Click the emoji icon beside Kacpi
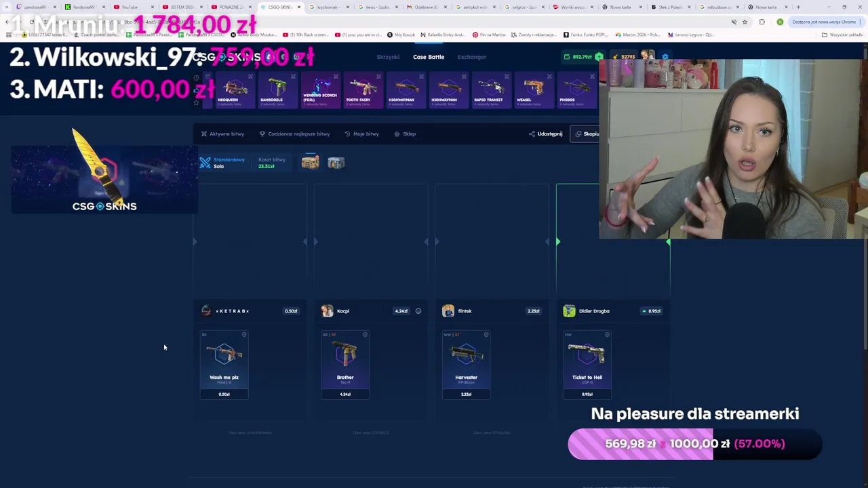 (x=418, y=311)
